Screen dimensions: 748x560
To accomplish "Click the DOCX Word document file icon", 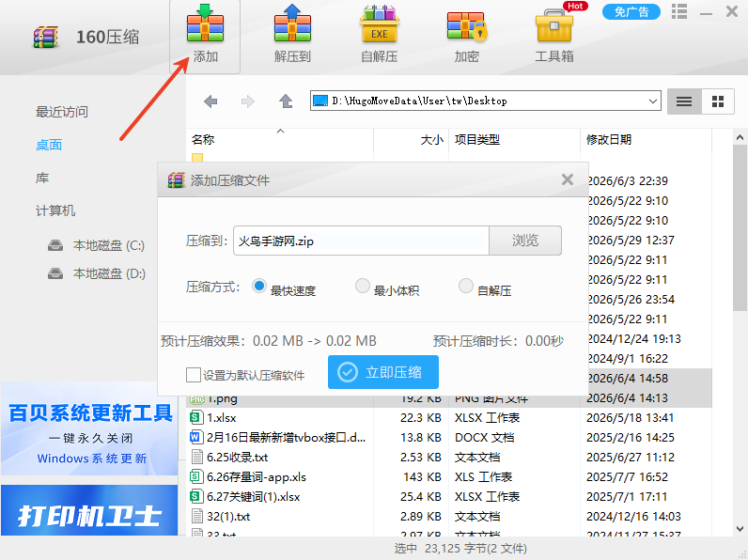I will tap(196, 437).
